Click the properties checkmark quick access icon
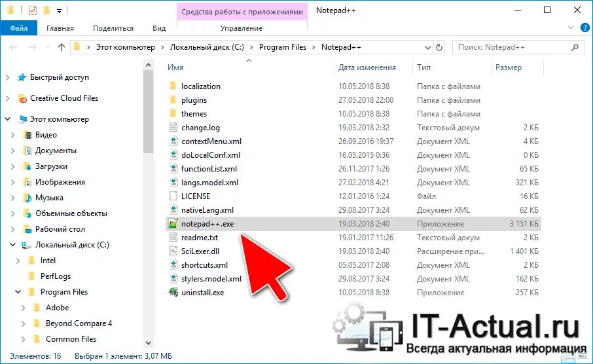Viewport: 593px width, 364px height. coord(33,10)
